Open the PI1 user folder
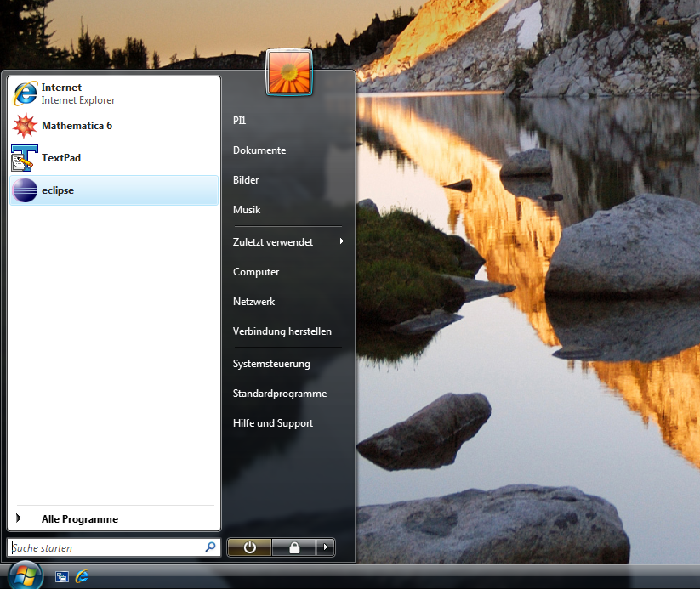Image resolution: width=700 pixels, height=589 pixels. pos(239,121)
